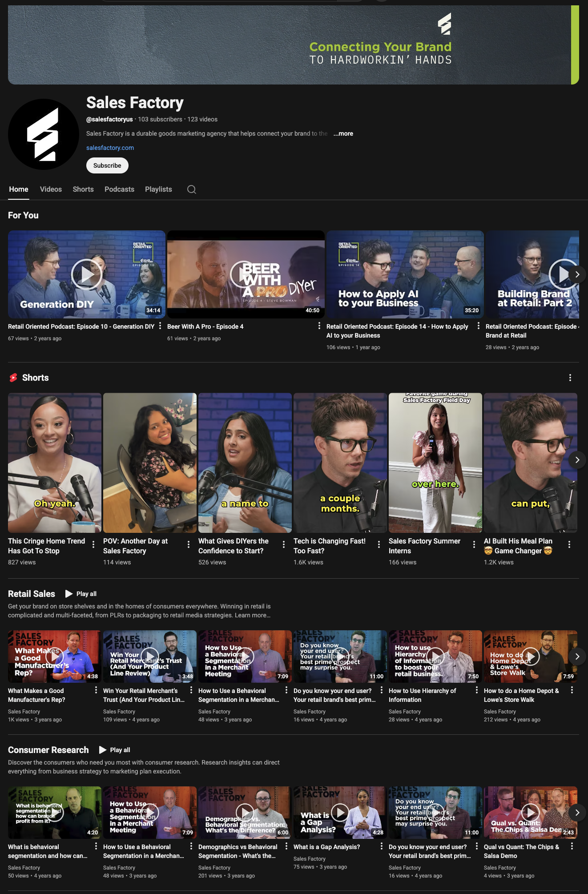Screen dimensions: 588x894
Task: Open options for AI Built His Meal Plan short
Action: coord(569,544)
